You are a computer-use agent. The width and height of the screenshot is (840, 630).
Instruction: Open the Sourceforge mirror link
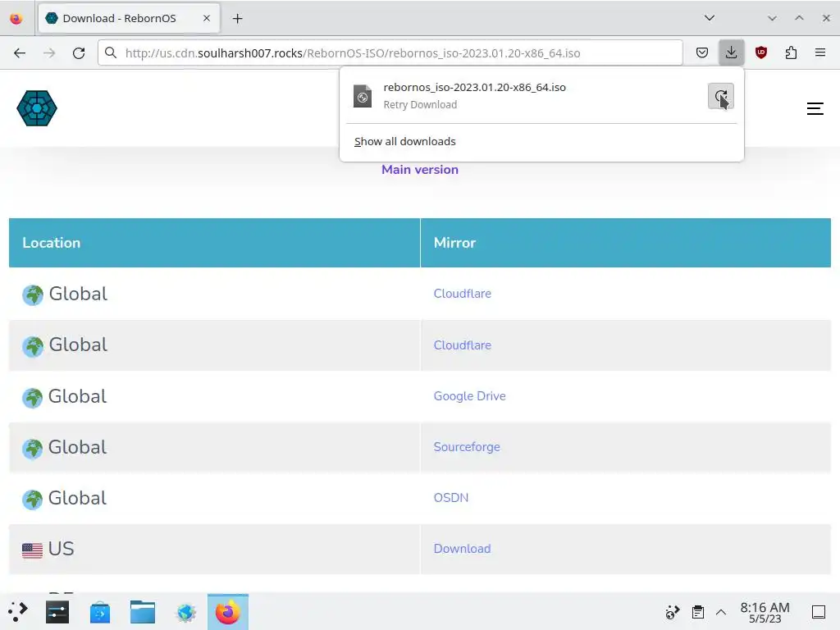467,447
